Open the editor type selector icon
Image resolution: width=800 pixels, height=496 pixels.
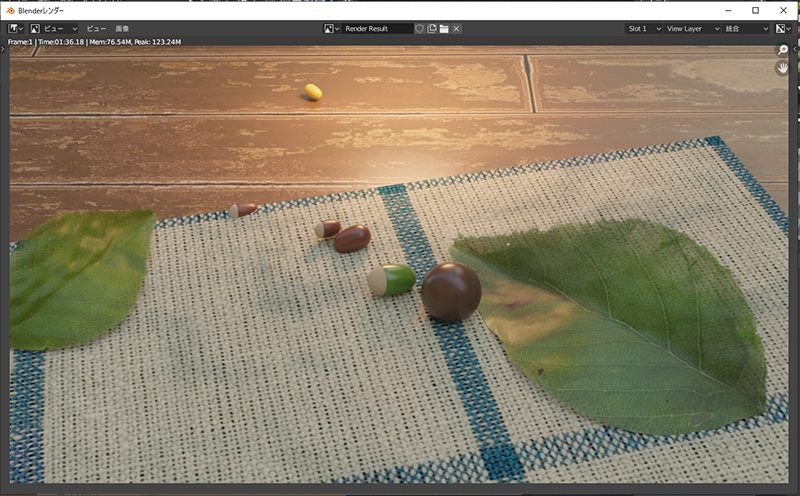pyautogui.click(x=15, y=29)
